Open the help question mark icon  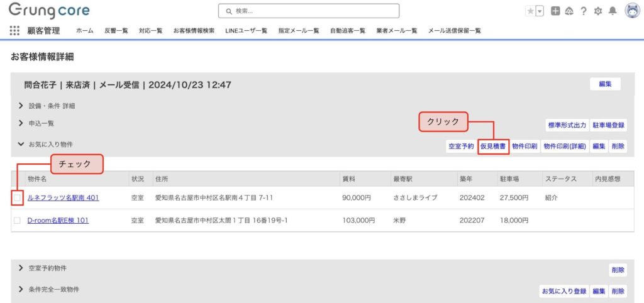584,11
